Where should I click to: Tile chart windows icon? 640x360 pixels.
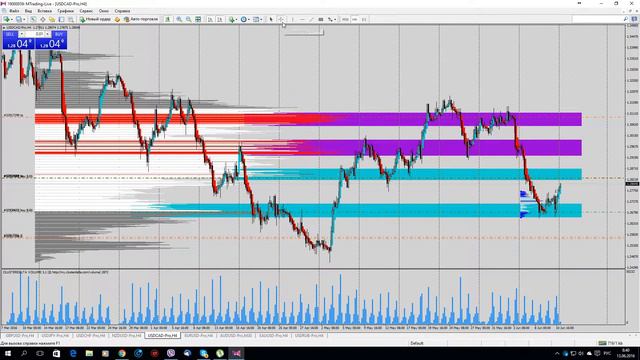coord(198,19)
